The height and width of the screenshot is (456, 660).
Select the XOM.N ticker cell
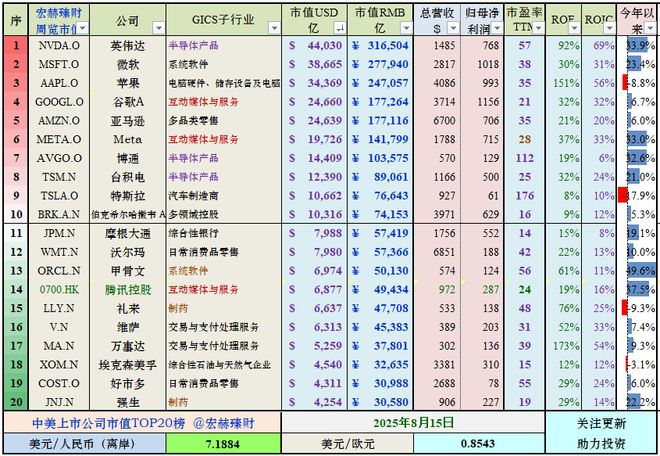tap(59, 365)
